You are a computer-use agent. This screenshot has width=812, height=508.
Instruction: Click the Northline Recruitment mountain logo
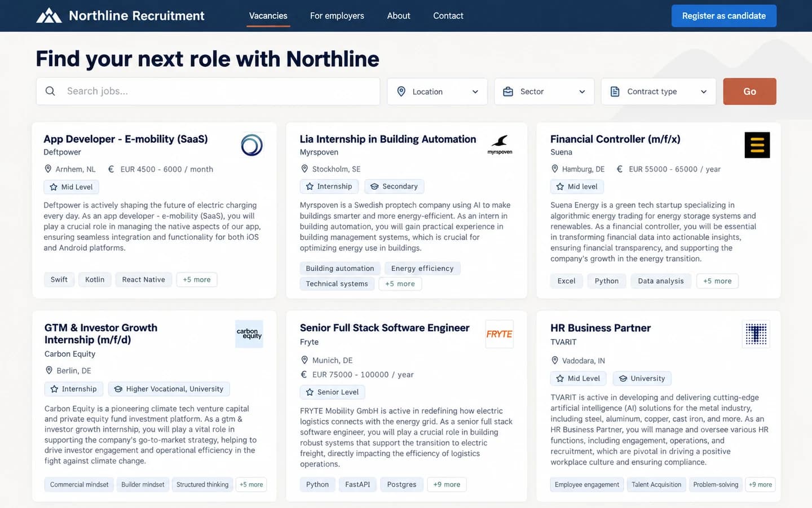pyautogui.click(x=49, y=16)
